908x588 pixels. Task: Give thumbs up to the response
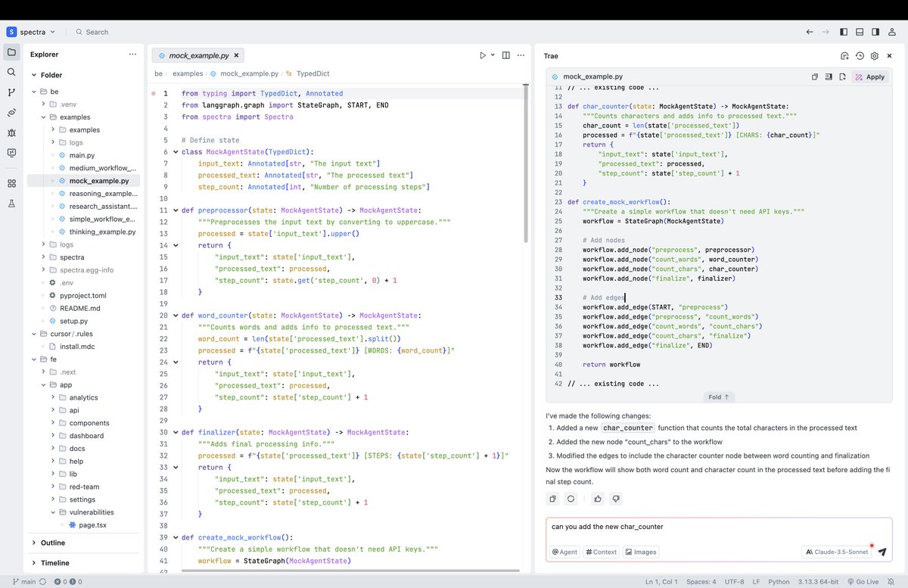(598, 499)
